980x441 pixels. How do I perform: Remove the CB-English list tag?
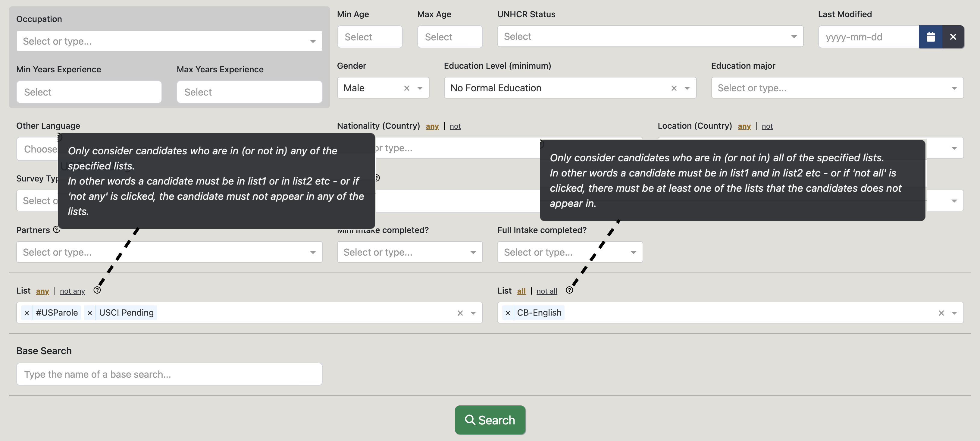(x=508, y=313)
